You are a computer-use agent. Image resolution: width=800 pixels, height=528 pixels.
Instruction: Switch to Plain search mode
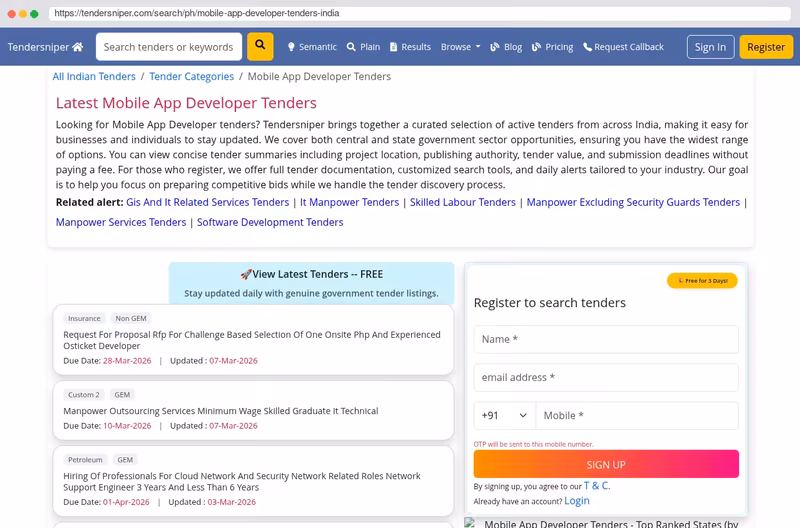[x=363, y=47]
